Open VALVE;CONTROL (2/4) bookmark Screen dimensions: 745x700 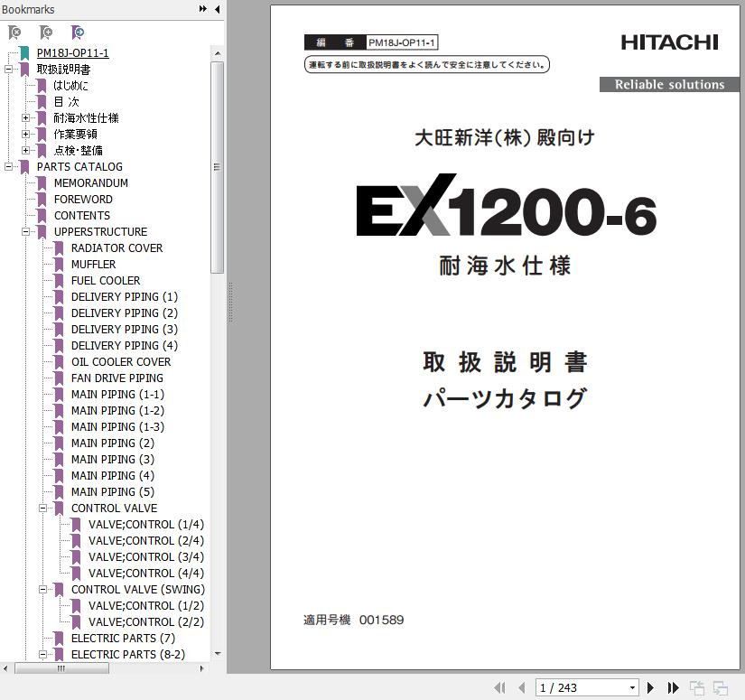146,540
